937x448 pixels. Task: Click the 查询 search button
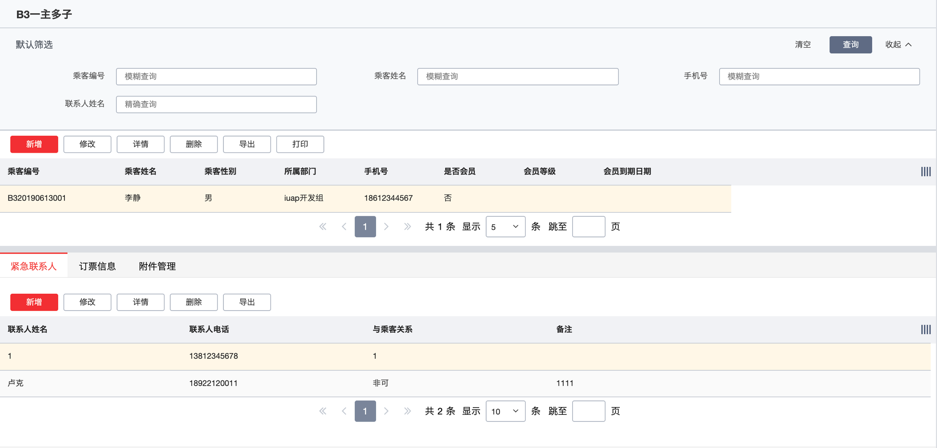(850, 45)
